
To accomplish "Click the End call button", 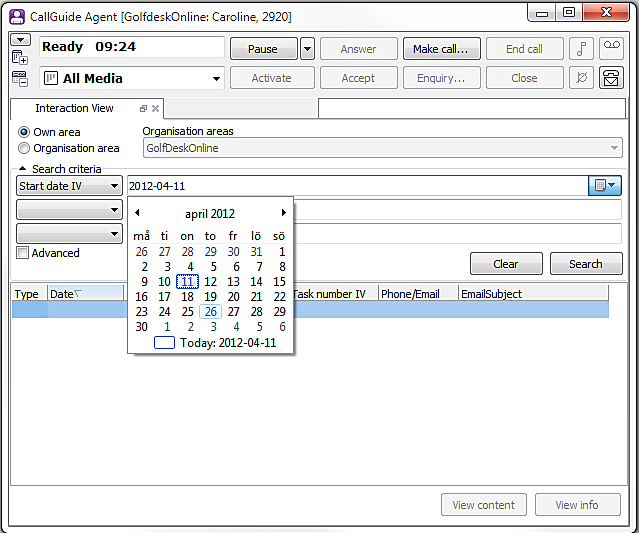I will (524, 49).
